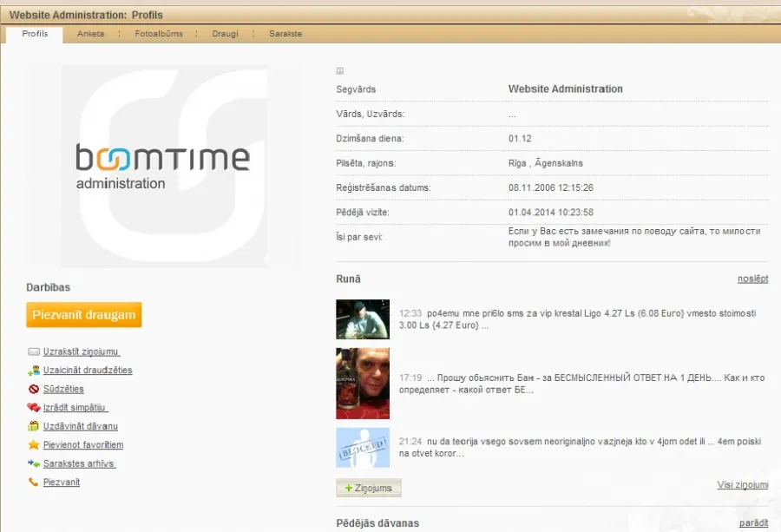The width and height of the screenshot is (781, 532).
Task: Click the arrows icon beside Sarakstes arhīvs
Action: click(x=33, y=463)
